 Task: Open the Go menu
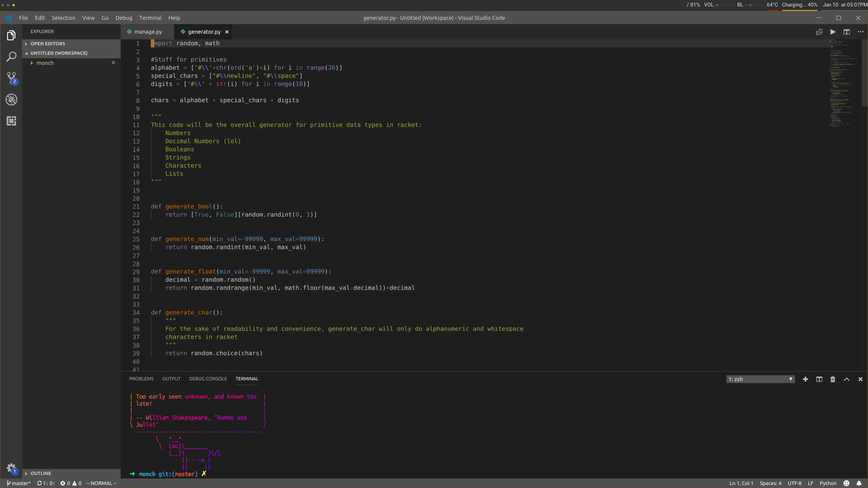point(105,18)
